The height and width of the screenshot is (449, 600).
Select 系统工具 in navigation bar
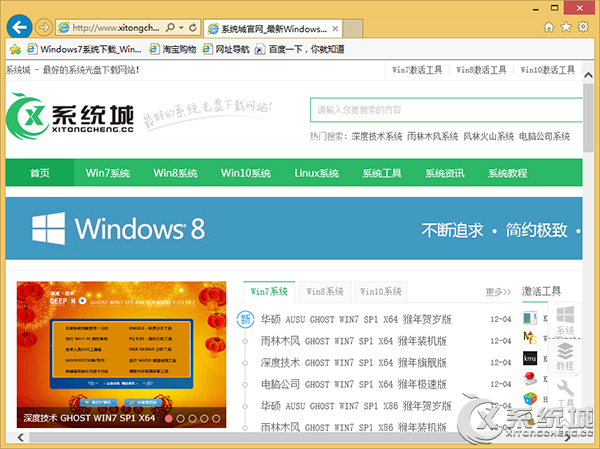[x=382, y=173]
